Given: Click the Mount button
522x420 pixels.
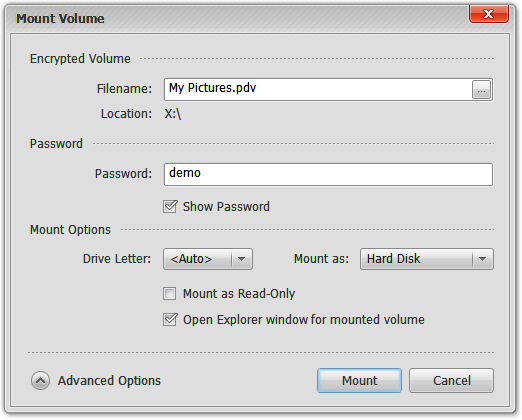Looking at the screenshot, I should pos(359,380).
